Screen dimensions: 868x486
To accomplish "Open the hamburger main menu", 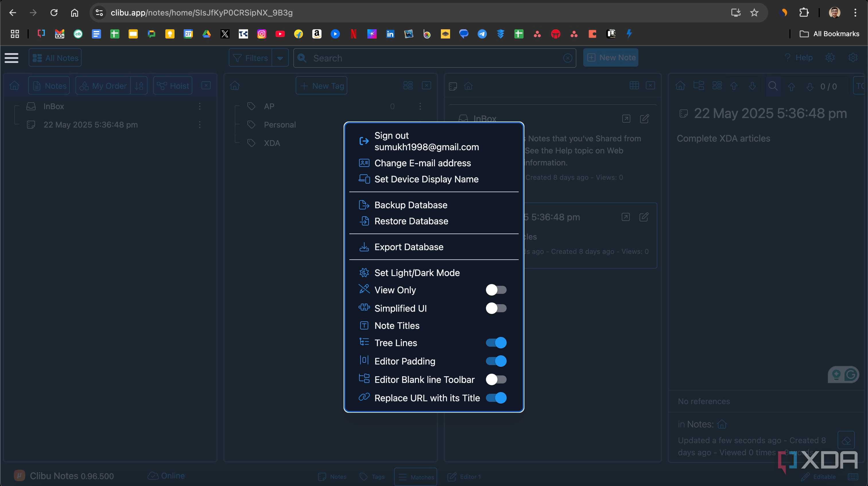I will (x=11, y=58).
